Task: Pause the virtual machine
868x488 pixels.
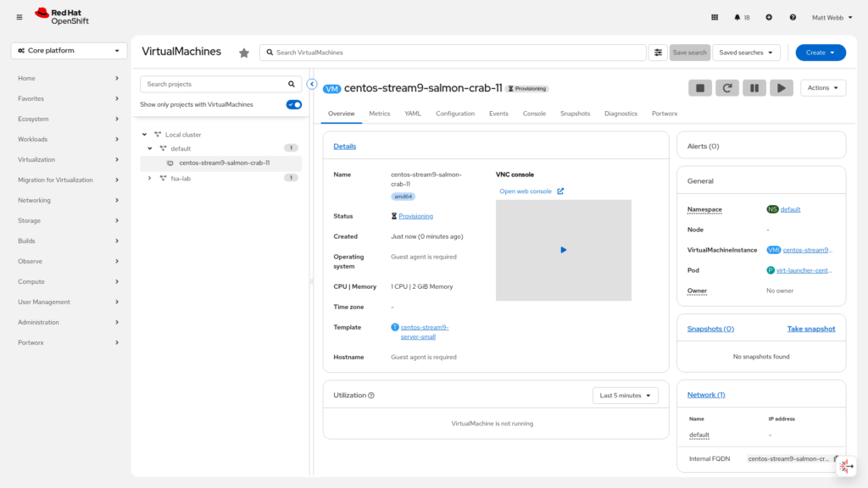Action: [x=754, y=88]
